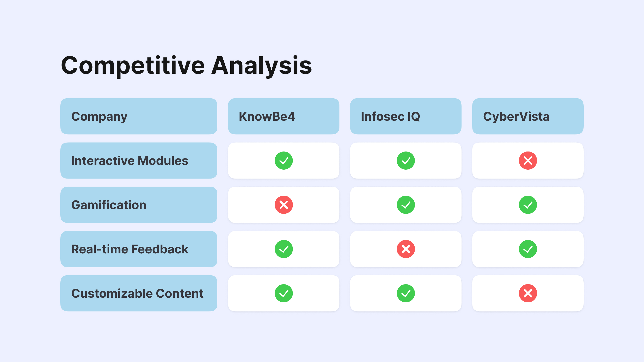Image resolution: width=644 pixels, height=362 pixels.
Task: Click CyberVista Real-time Feedback checkmark
Action: [x=528, y=249]
